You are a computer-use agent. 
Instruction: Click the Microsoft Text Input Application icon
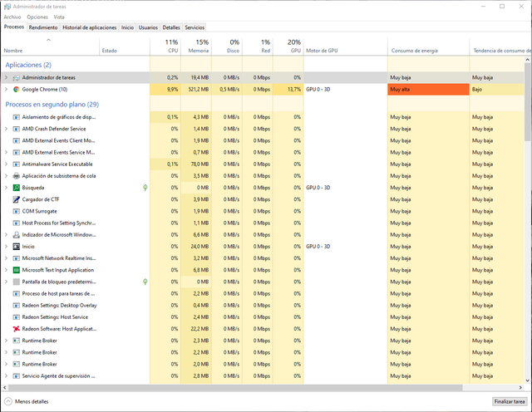pos(16,270)
